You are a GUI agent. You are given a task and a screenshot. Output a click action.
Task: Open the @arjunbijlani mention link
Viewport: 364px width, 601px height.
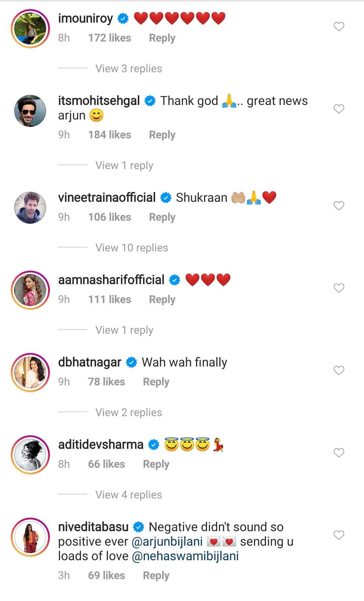tap(167, 542)
